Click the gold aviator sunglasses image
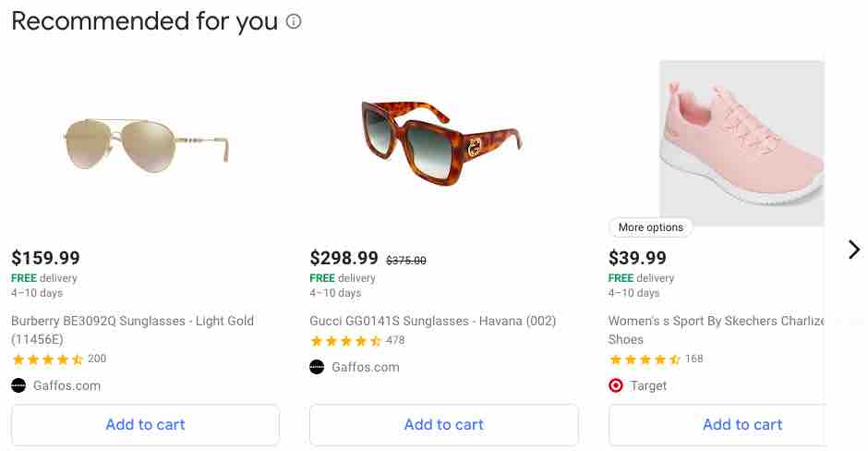The image size is (868, 451). (147, 144)
